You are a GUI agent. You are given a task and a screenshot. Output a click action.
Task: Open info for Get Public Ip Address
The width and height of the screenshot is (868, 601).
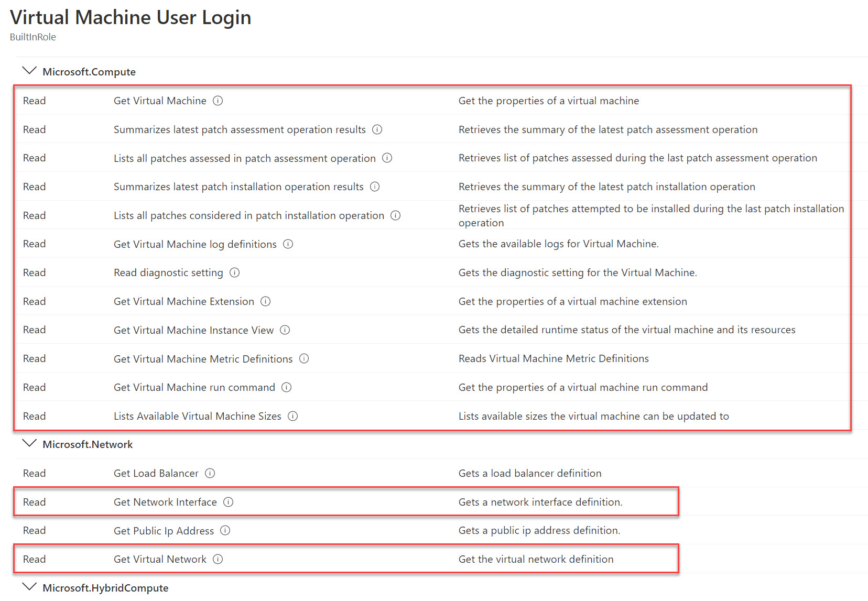225,530
